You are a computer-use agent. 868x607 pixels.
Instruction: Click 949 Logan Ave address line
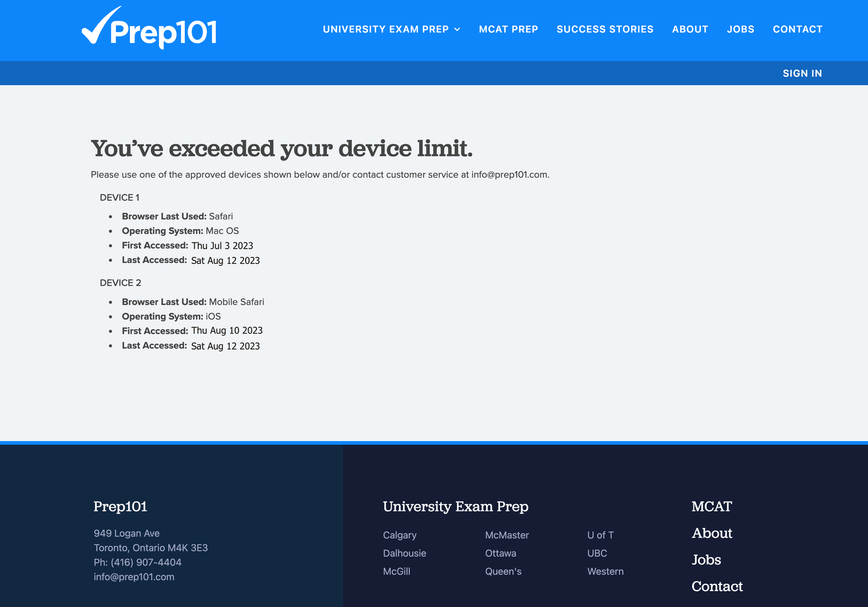click(x=127, y=534)
